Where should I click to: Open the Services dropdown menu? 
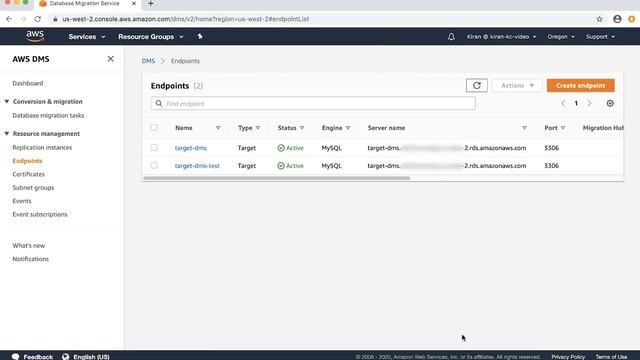[87, 37]
